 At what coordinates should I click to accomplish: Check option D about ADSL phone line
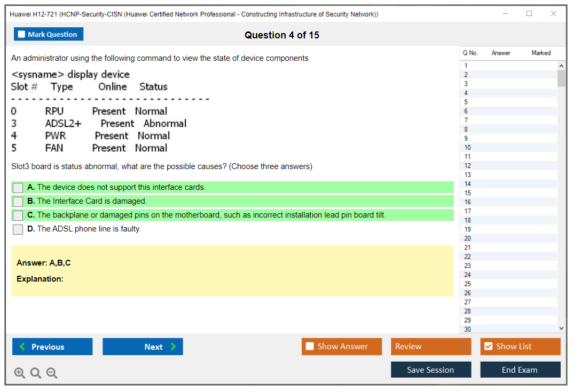pyautogui.click(x=18, y=229)
